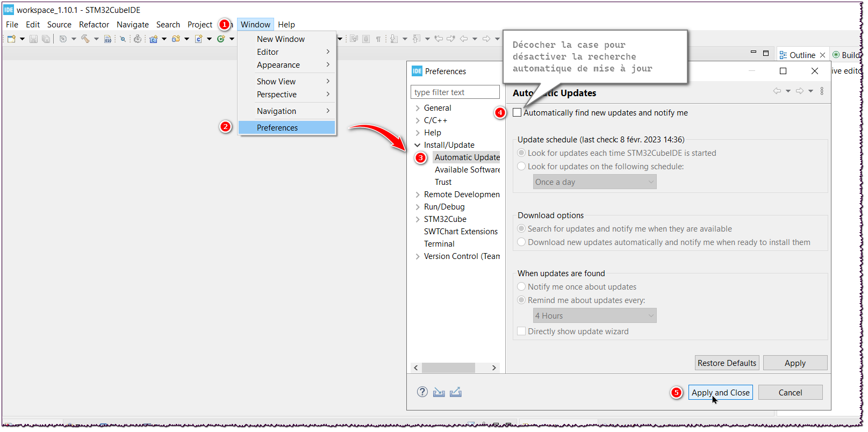Click the Forward arrow in main toolbar
The image size is (868, 432).
(x=486, y=39)
